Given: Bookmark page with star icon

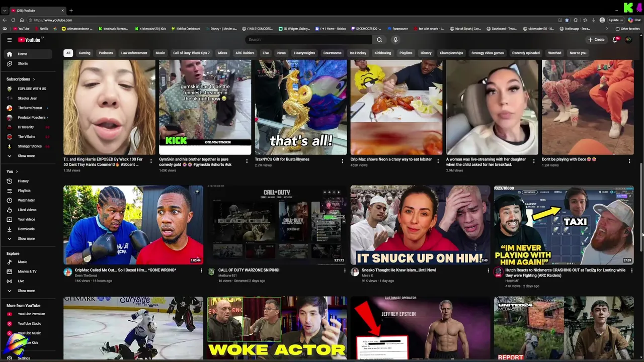Looking at the screenshot, I should click(567, 20).
